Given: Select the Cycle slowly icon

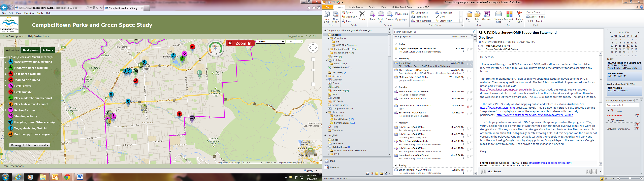Looking at the screenshot, I should pos(10,86).
